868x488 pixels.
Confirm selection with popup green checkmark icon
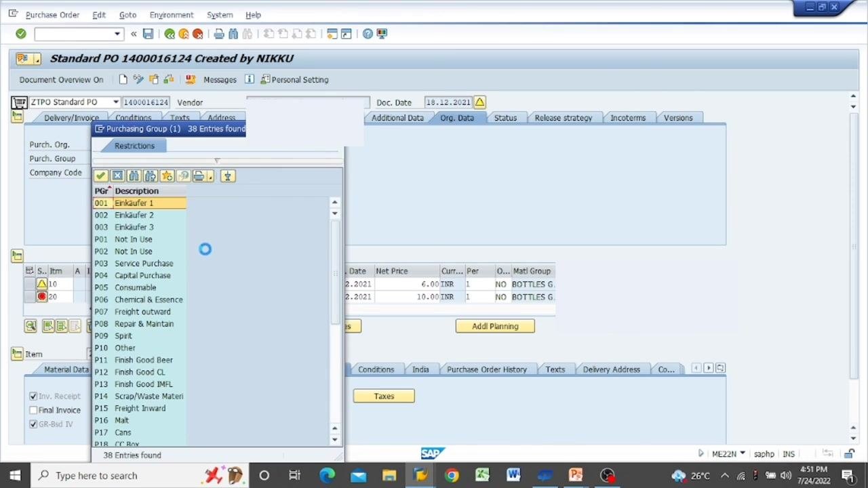101,176
